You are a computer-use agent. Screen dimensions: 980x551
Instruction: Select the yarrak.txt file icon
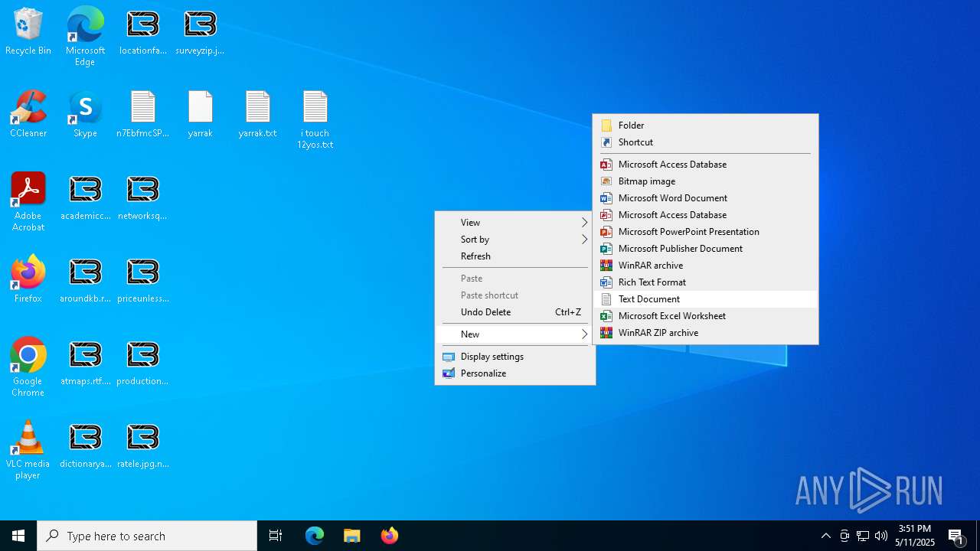coord(257,115)
